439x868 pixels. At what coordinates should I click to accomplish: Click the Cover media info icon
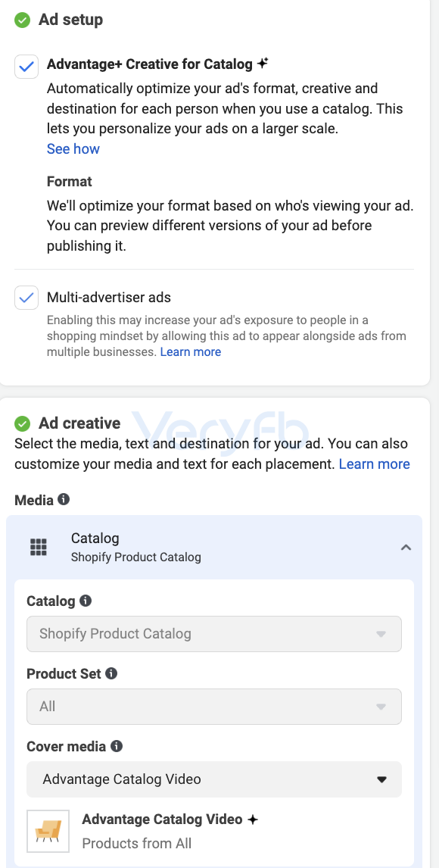click(x=117, y=746)
